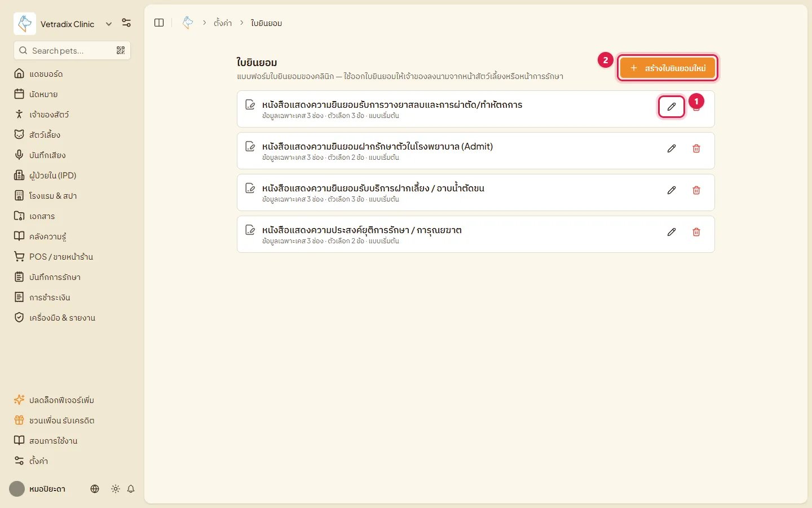Viewport: 812px width, 508px height.
Task: Click ชวนเพื่อน รับเครดิต link
Action: pyautogui.click(x=72, y=421)
